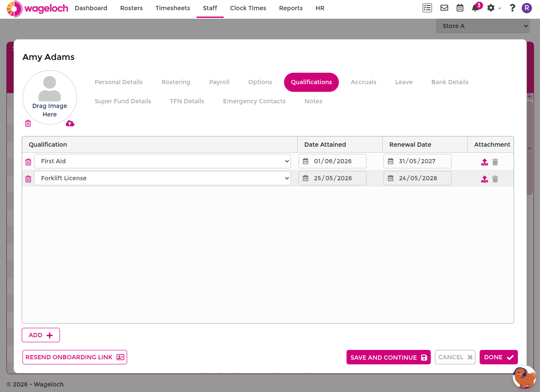Upload attachment for Forklift License
Image resolution: width=540 pixels, height=392 pixels.
tap(484, 179)
